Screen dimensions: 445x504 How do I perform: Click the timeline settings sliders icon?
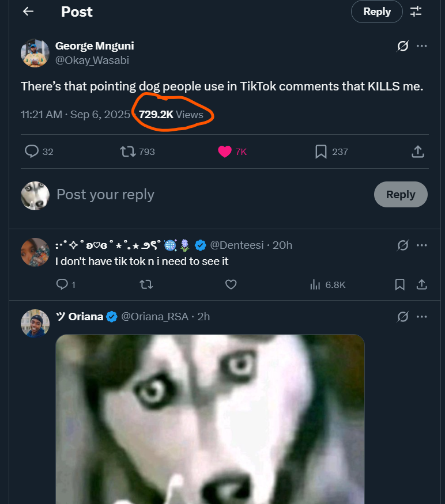pos(416,11)
